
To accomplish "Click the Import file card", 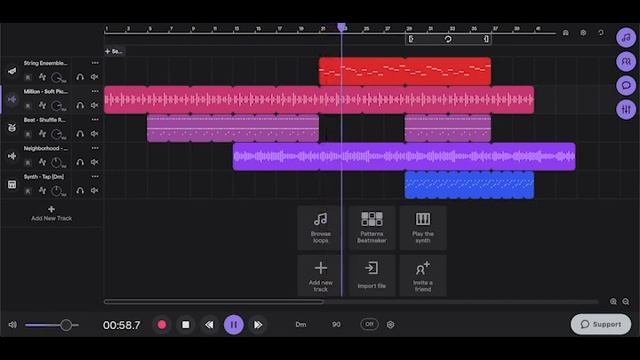I will coord(371,276).
